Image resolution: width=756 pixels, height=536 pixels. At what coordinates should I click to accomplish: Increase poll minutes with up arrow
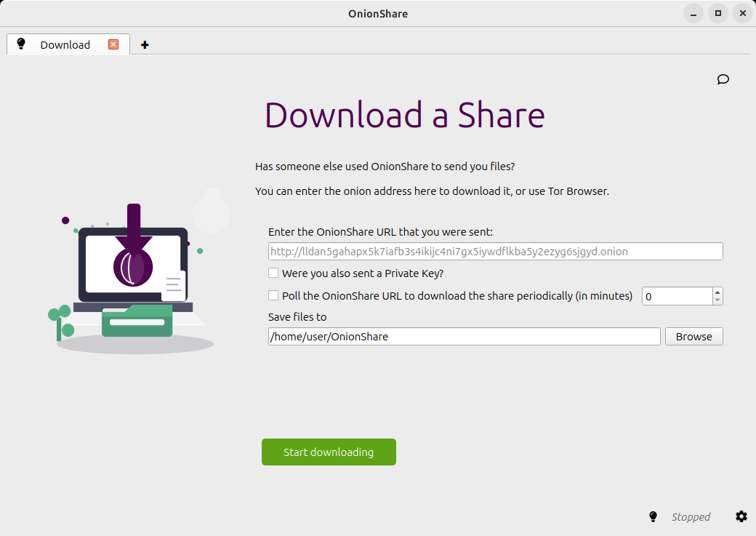pyautogui.click(x=717, y=292)
